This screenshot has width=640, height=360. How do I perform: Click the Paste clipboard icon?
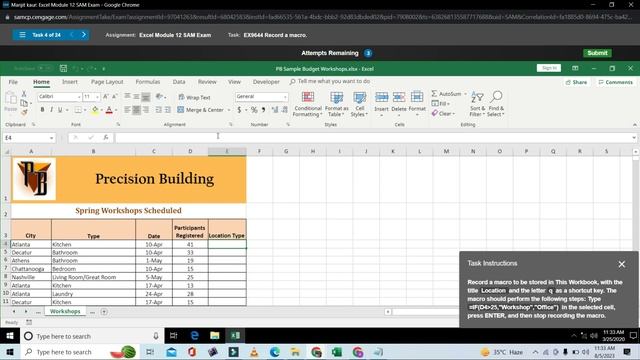(x=11, y=98)
